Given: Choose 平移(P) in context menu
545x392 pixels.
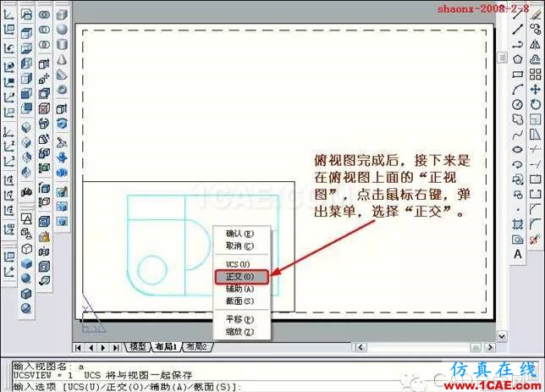Looking at the screenshot, I should coord(240,319).
